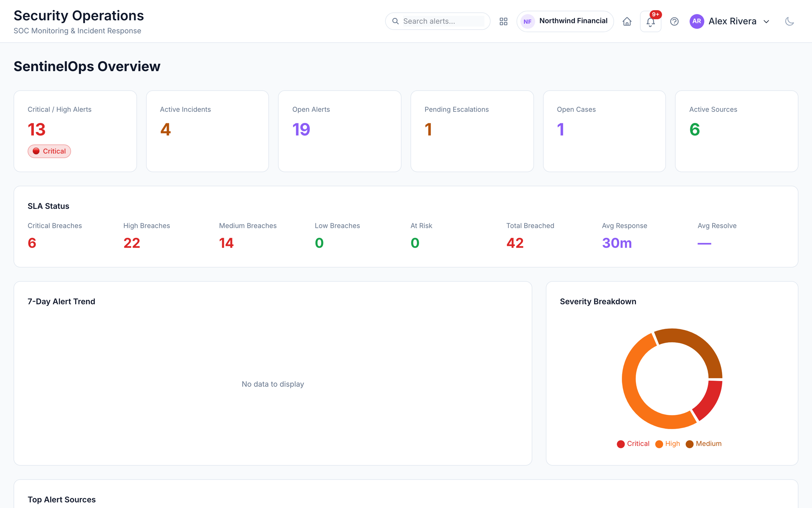The width and height of the screenshot is (812, 508).
Task: Click the SLA Status heading
Action: point(48,206)
